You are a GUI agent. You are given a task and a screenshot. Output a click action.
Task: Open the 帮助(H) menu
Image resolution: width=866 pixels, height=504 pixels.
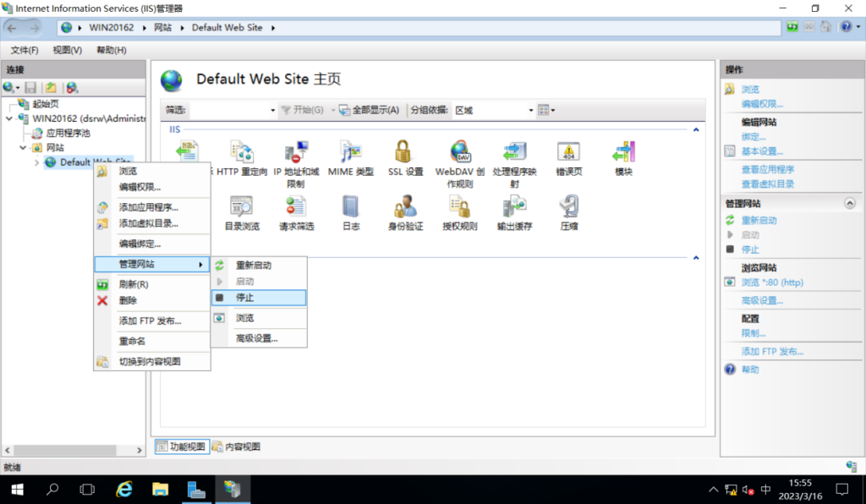click(x=112, y=50)
